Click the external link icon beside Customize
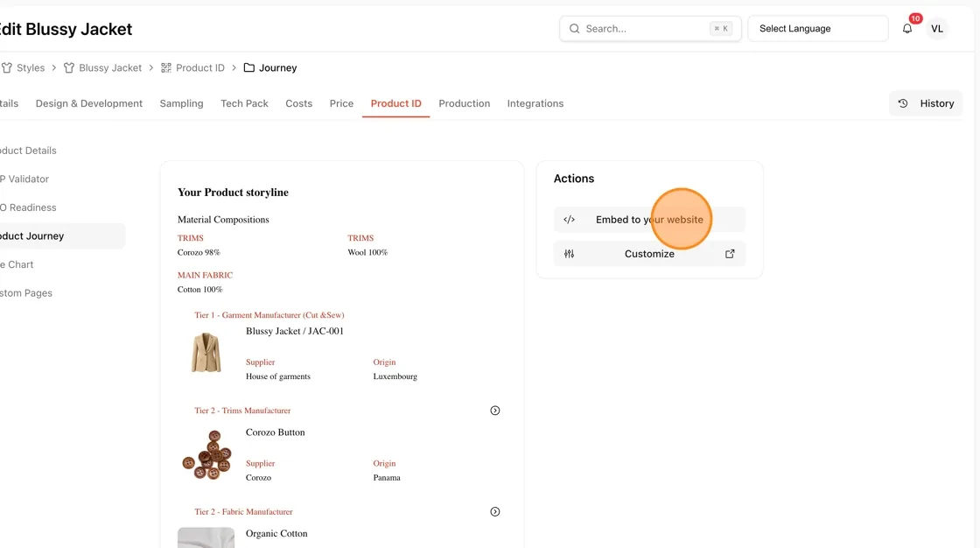Viewport: 980px width, 548px height. tap(730, 254)
